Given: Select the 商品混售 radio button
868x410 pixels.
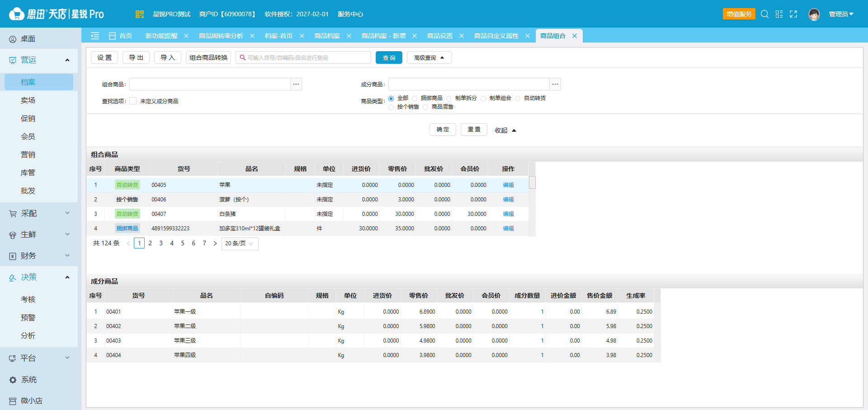Looking at the screenshot, I should [x=425, y=107].
